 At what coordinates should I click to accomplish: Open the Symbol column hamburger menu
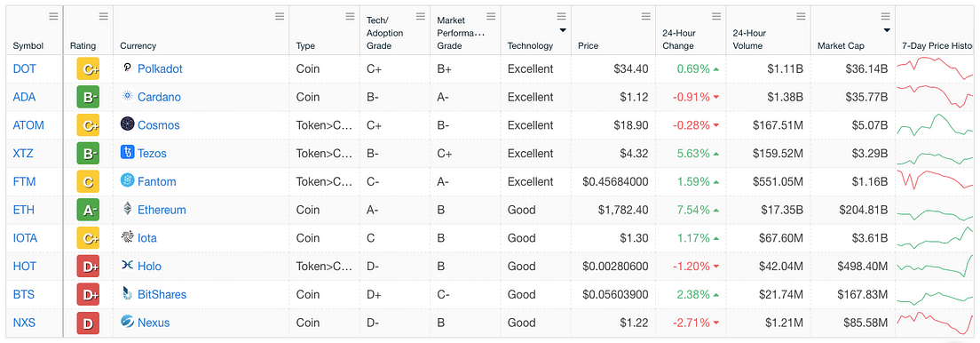(54, 17)
